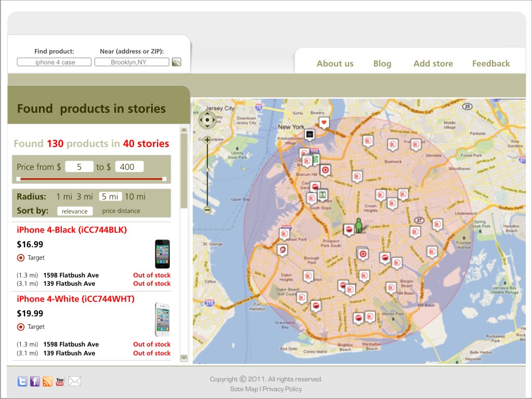Open the Facebook social icon
The image size is (532, 399).
click(35, 381)
